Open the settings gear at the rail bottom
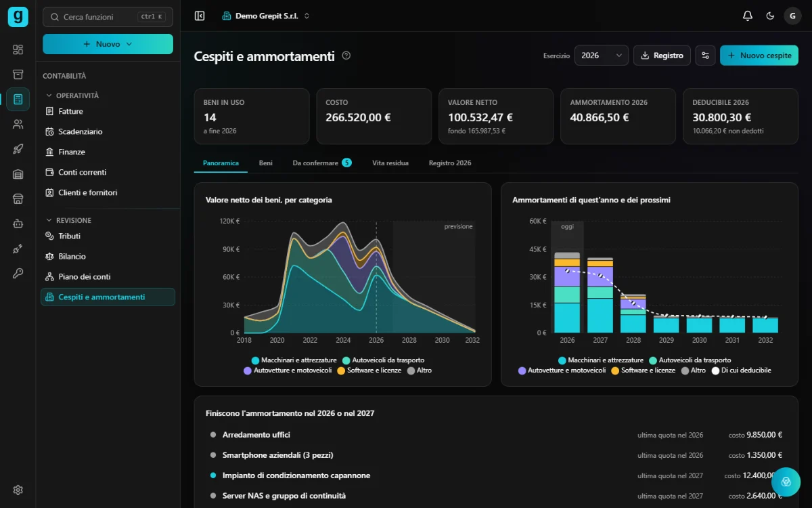Screen dimensions: 812x508 [x=18, y=490]
